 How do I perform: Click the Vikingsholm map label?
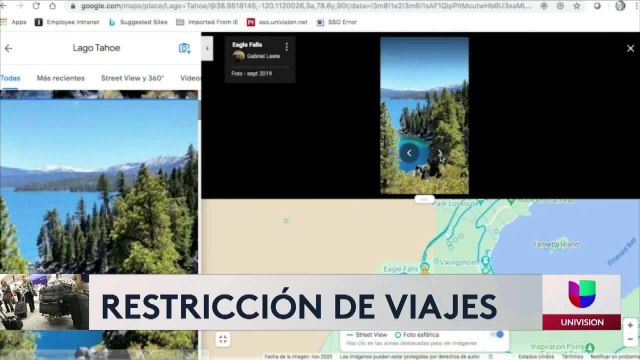(459, 262)
